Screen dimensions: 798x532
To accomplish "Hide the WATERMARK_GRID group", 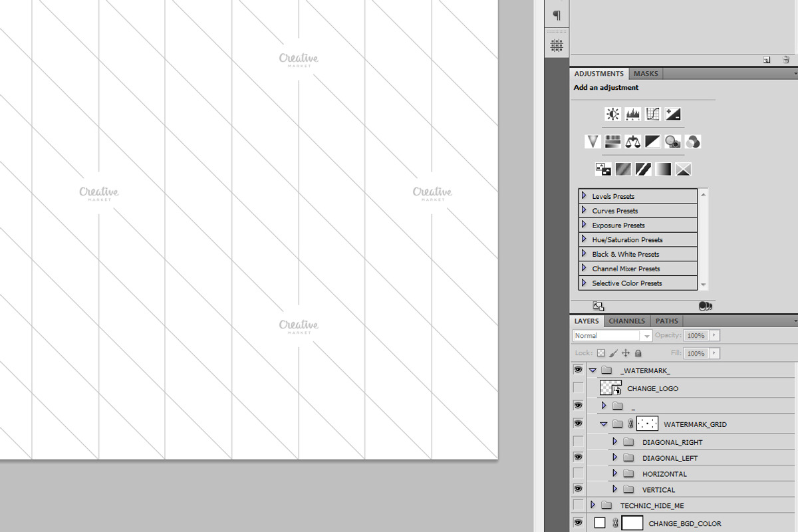I will 578,424.
